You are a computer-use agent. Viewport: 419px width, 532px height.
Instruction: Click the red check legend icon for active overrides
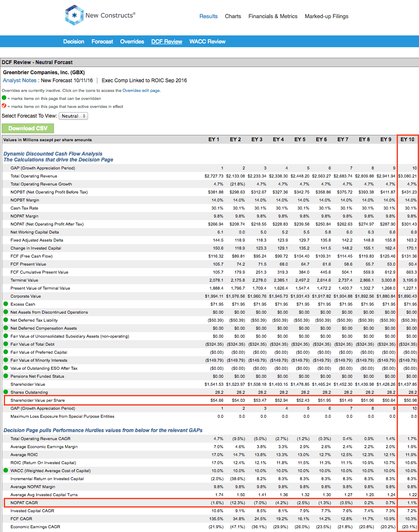coord(4,106)
